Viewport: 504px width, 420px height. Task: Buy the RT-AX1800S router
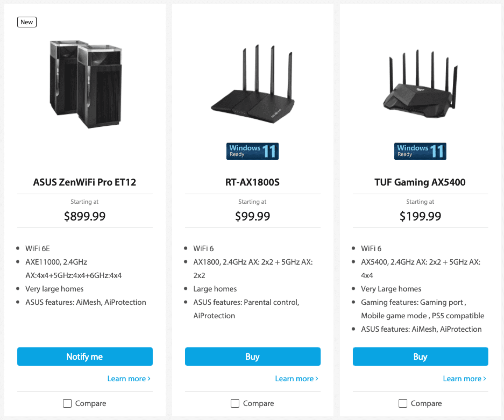coord(253,357)
